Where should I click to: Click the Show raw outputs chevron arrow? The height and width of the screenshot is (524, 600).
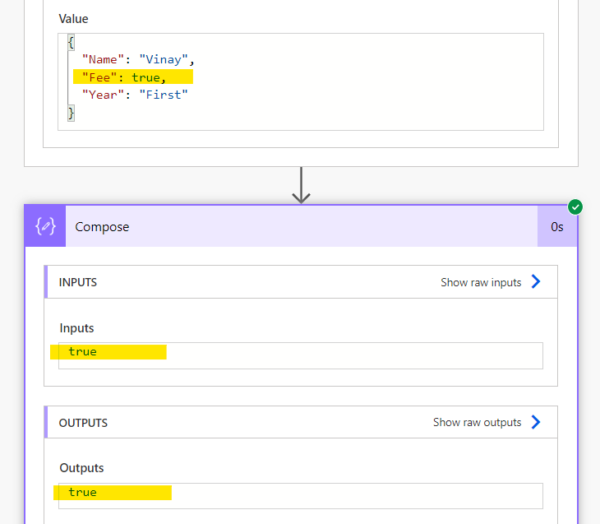[x=536, y=422]
